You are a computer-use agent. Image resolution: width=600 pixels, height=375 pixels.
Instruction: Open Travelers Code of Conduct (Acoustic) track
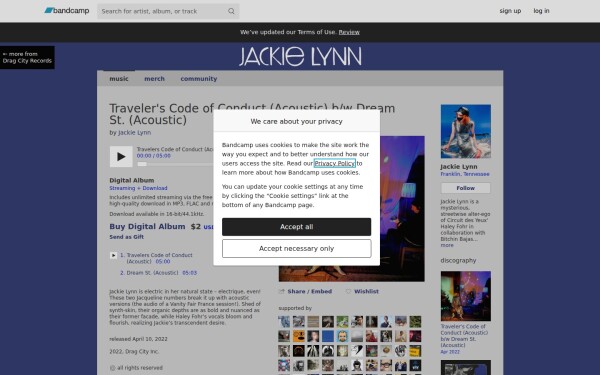(159, 258)
